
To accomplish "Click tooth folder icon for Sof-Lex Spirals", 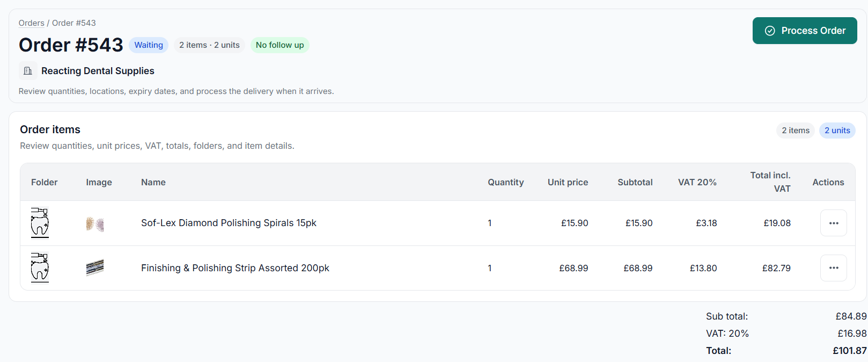I will tap(40, 223).
